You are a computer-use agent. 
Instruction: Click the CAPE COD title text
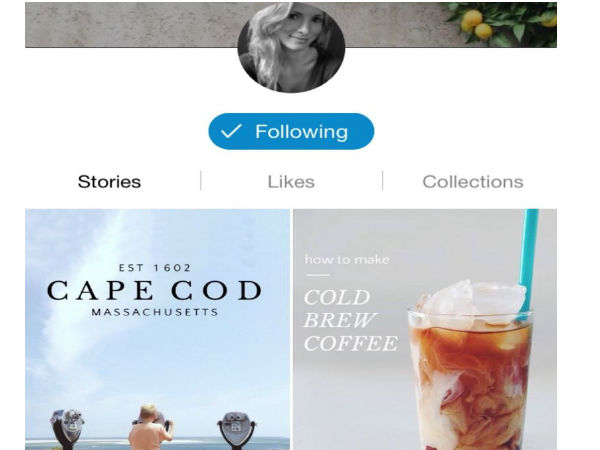click(154, 291)
